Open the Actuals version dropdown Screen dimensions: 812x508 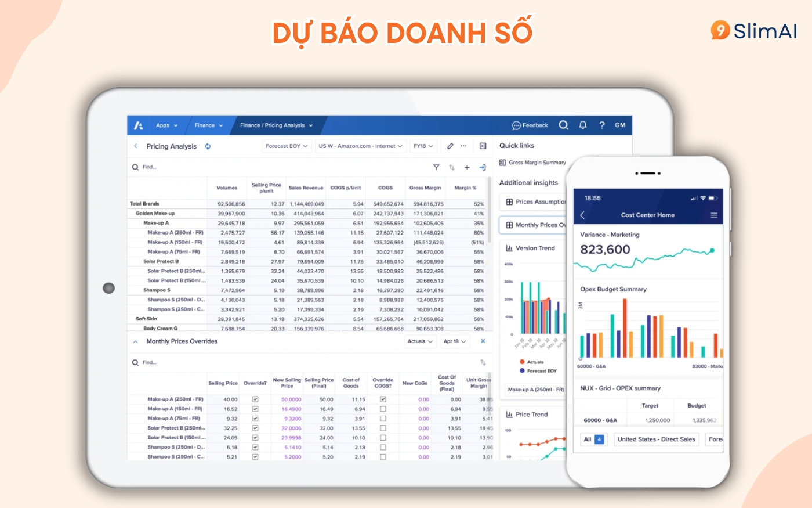420,341
